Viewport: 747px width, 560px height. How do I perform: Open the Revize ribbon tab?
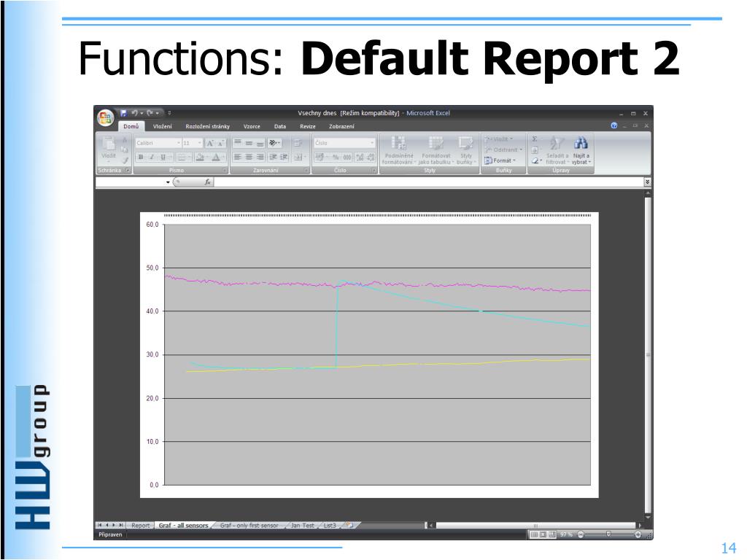pos(308,126)
